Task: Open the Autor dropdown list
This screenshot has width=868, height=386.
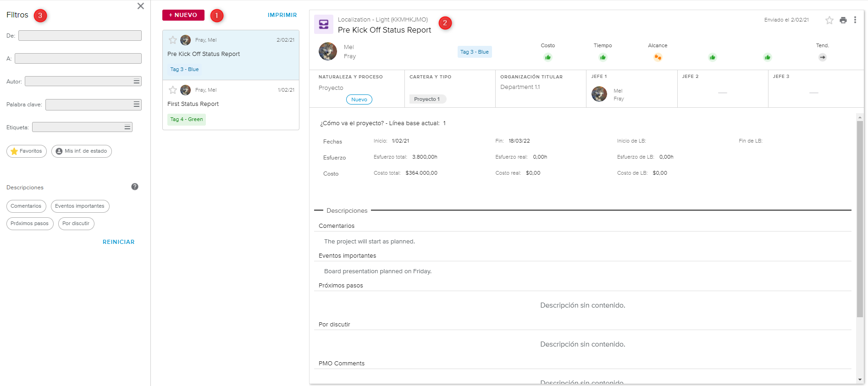Action: pyautogui.click(x=136, y=82)
